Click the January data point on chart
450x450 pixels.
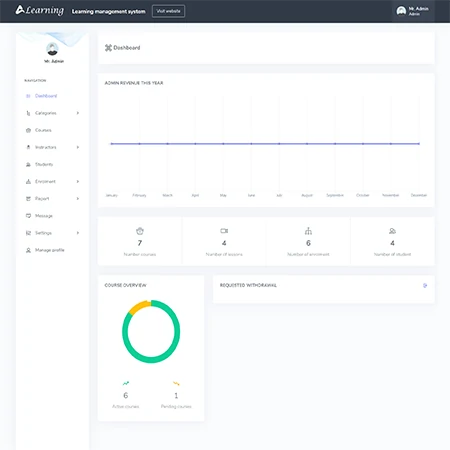tap(112, 144)
